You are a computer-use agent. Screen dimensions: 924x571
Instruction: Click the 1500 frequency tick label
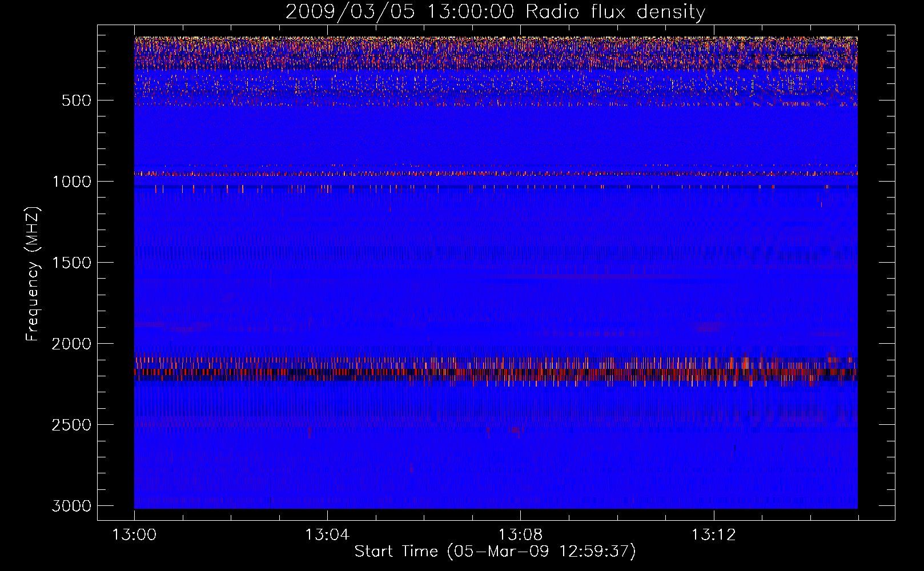[x=71, y=263]
